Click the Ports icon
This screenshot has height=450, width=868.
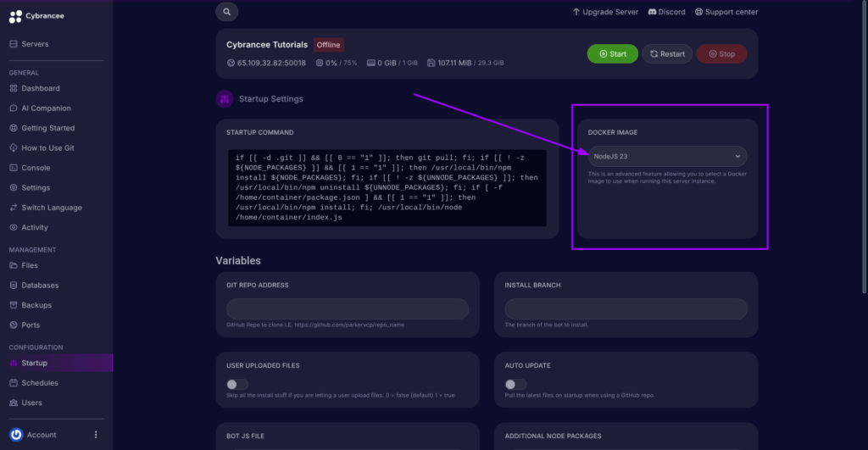click(14, 325)
